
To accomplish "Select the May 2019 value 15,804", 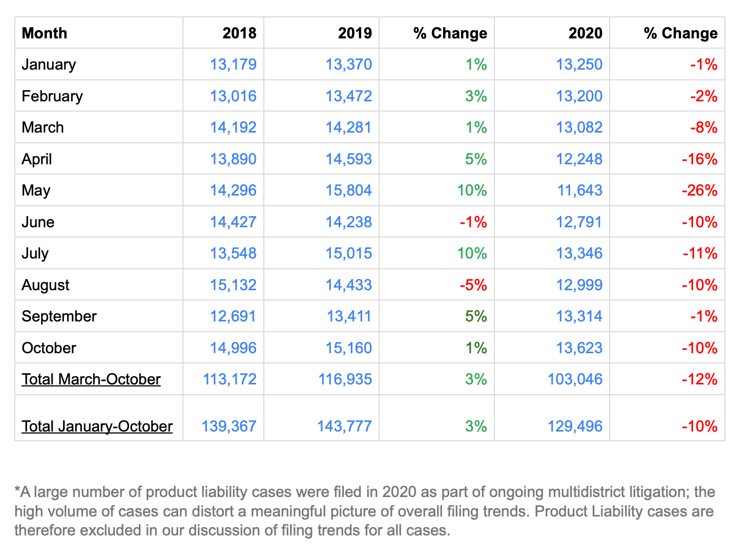I will click(x=348, y=190).
